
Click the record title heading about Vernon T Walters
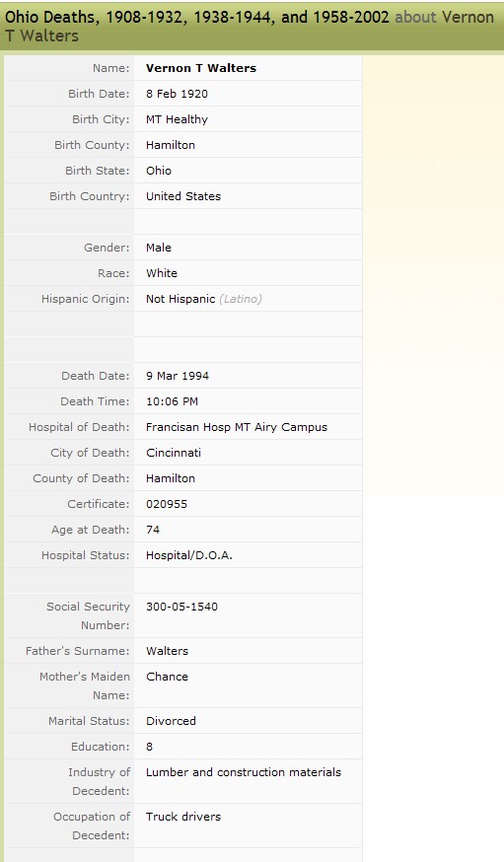[x=250, y=27]
